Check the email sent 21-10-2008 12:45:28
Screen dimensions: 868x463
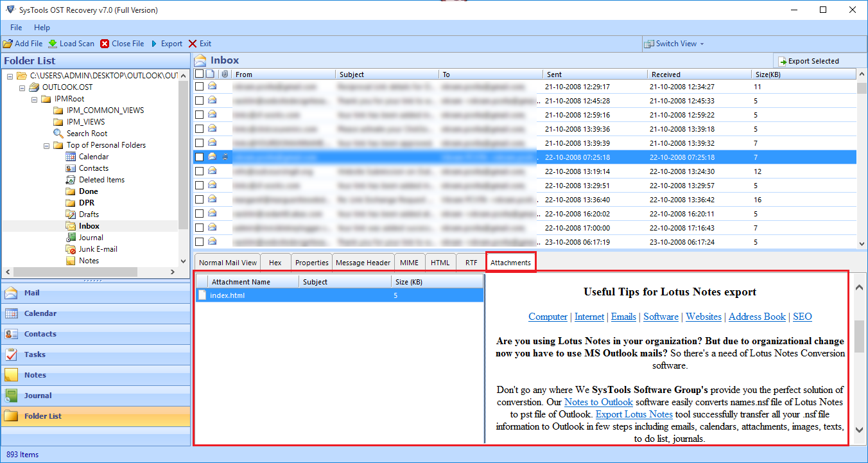[200, 101]
